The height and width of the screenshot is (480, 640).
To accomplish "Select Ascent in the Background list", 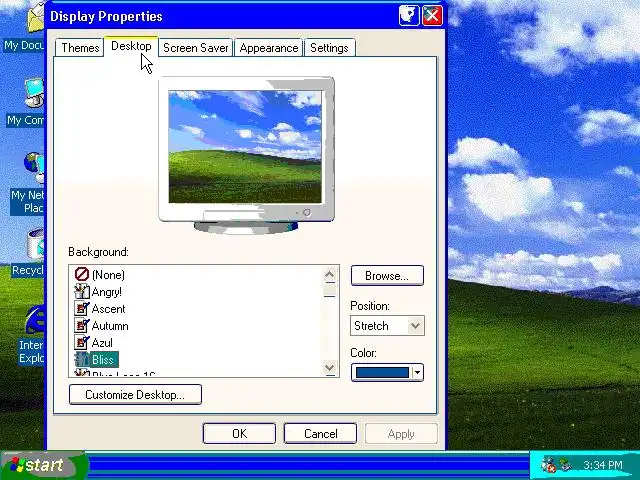I will [108, 309].
